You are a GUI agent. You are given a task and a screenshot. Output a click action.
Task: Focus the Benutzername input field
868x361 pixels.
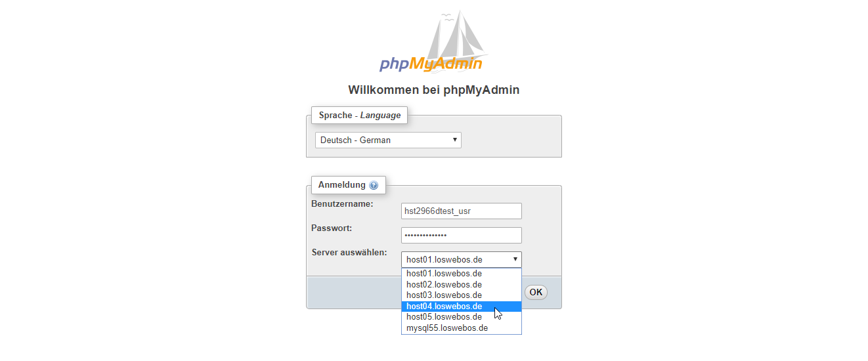[x=461, y=211]
